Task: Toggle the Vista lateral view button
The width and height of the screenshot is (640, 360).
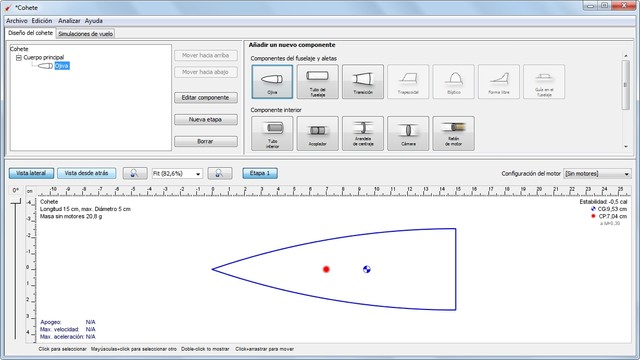Action: (31, 173)
